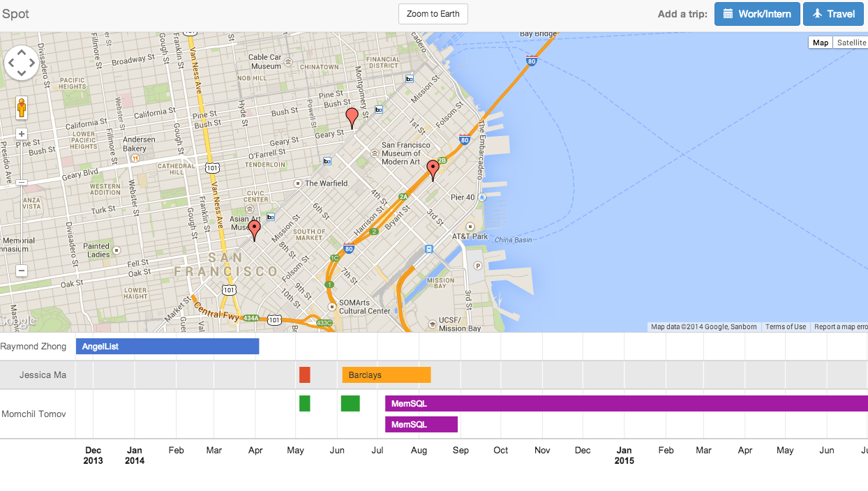Zoom in on the map
Viewport: 868px width, 491px height.
pyautogui.click(x=22, y=134)
